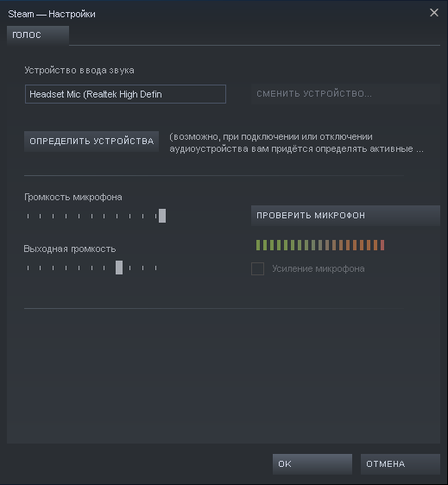Image resolution: width=448 pixels, height=485 pixels.
Task: Click ОПРЕДЕЛИТЬ УСТРОЙСТВА button
Action: tap(91, 142)
